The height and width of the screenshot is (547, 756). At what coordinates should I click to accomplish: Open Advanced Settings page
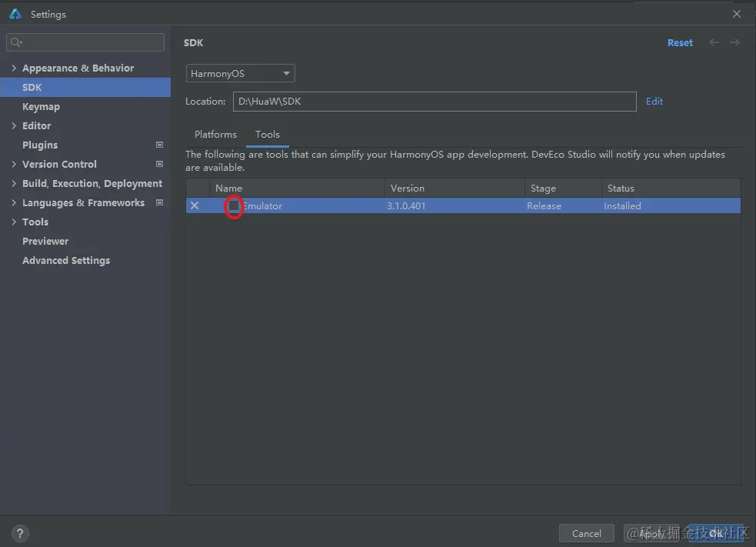pos(66,261)
